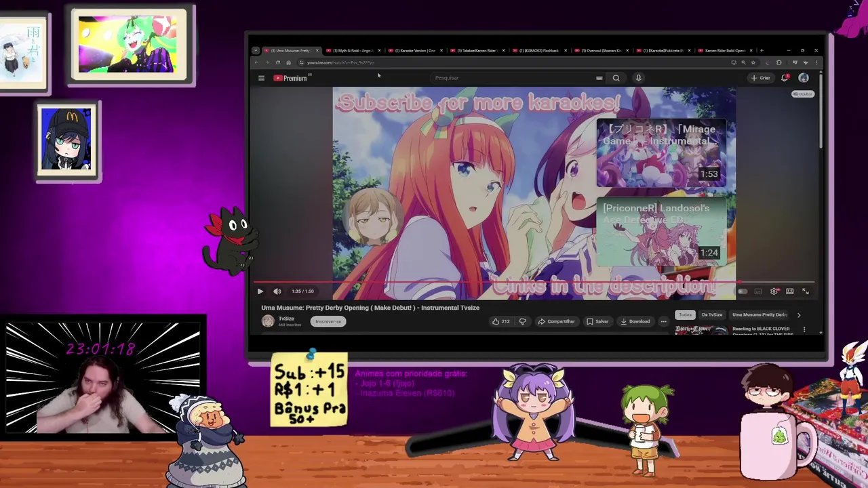Dislike the video with thumbs down
The height and width of the screenshot is (488, 868).
[522, 321]
